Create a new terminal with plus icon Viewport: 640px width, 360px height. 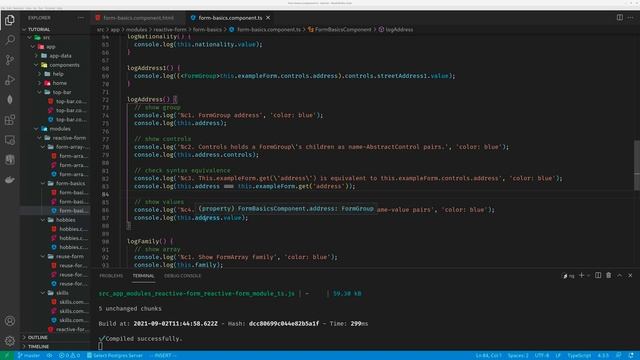click(582, 276)
